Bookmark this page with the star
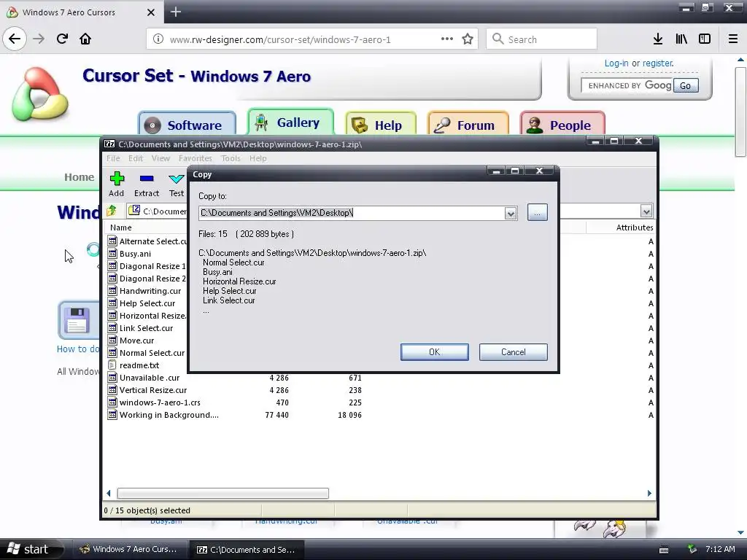This screenshot has width=747, height=560. coord(468,39)
